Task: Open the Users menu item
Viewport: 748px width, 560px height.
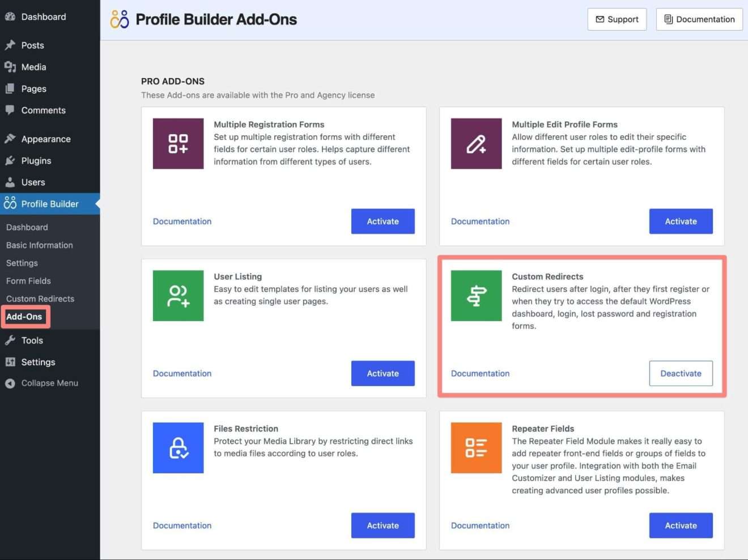Action: pyautogui.click(x=50, y=182)
